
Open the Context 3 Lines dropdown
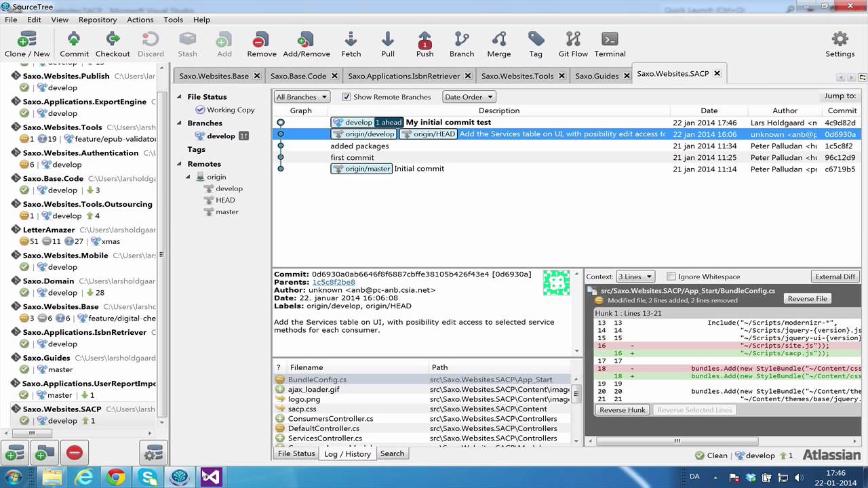[635, 277]
